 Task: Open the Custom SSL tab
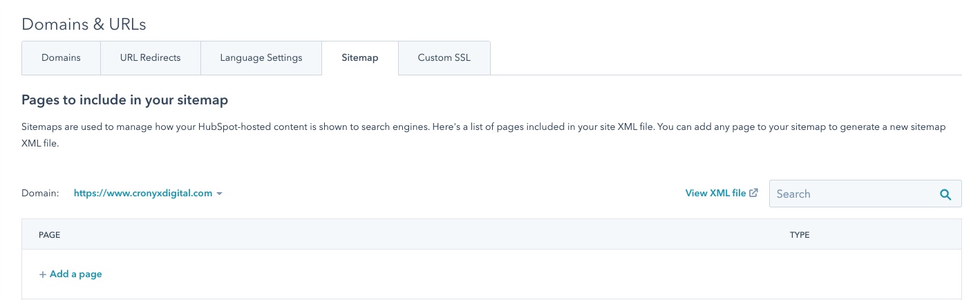[x=444, y=58]
